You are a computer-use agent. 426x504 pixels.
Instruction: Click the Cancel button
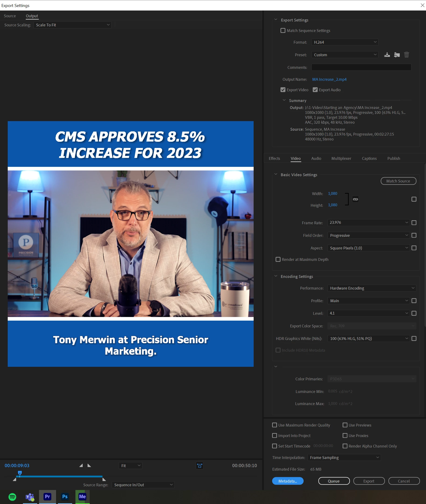pos(404,481)
